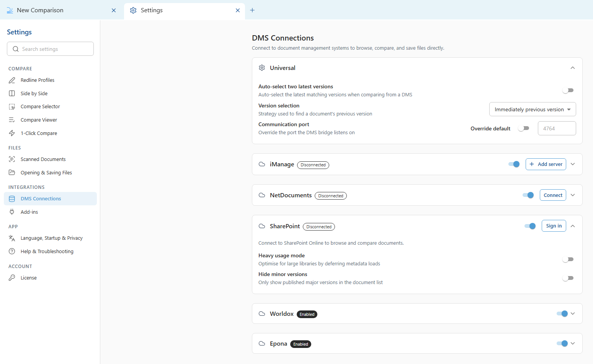Click Connect for NetDocuments

click(553, 195)
